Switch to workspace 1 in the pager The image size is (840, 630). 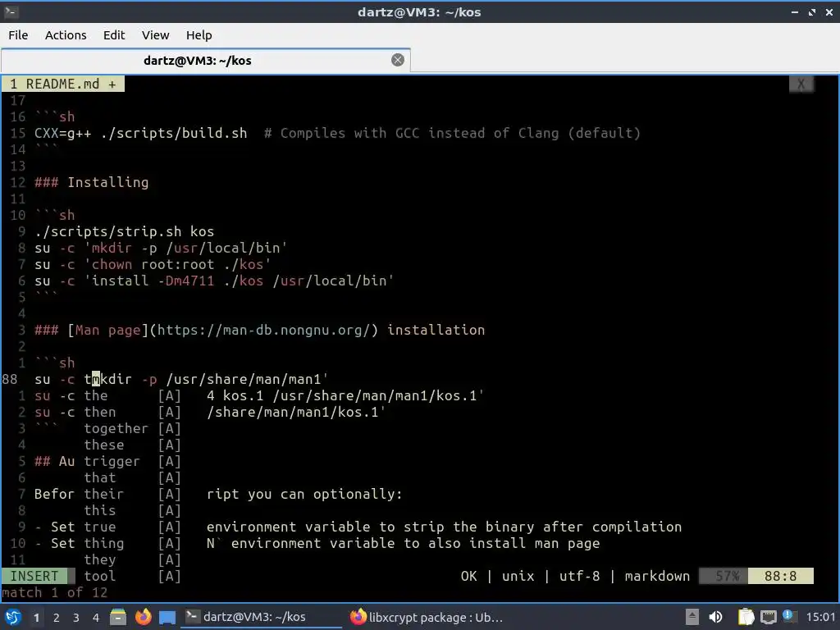[36, 618]
